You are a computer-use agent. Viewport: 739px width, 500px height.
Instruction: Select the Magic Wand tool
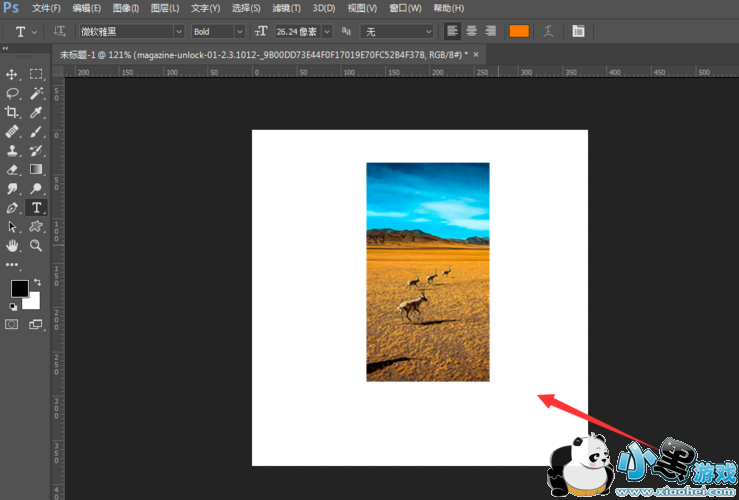point(36,93)
